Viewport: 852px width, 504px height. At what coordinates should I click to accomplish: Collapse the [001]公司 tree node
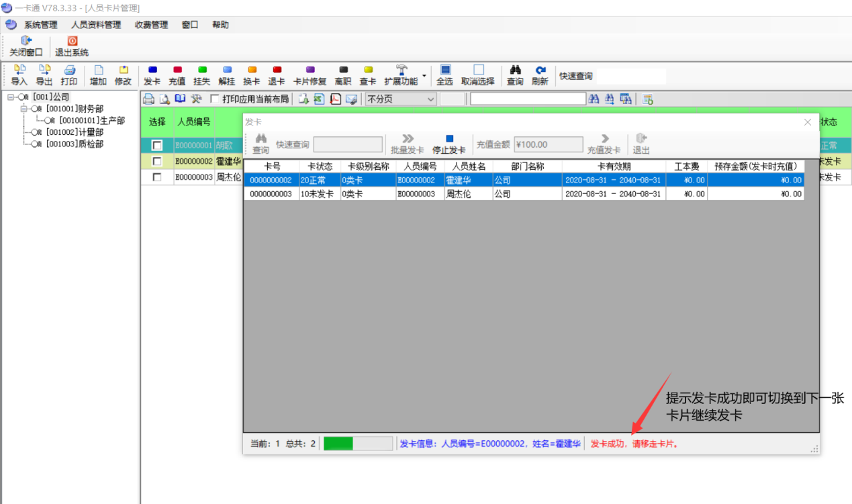point(11,97)
